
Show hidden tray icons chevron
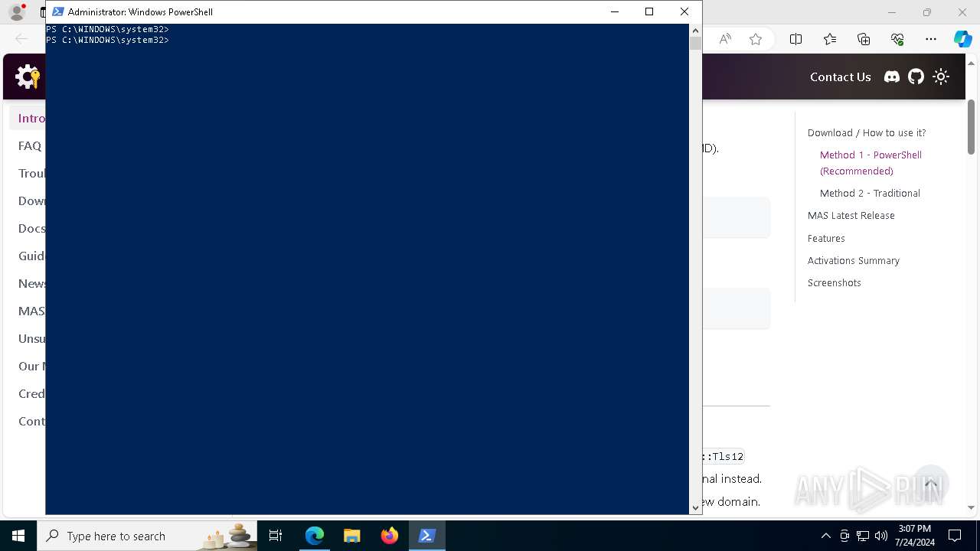pyautogui.click(x=826, y=536)
